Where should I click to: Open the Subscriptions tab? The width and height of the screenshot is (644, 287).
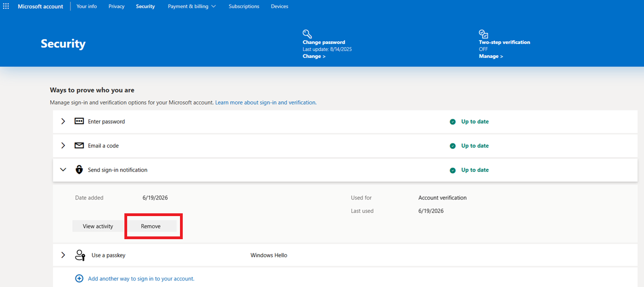[244, 6]
